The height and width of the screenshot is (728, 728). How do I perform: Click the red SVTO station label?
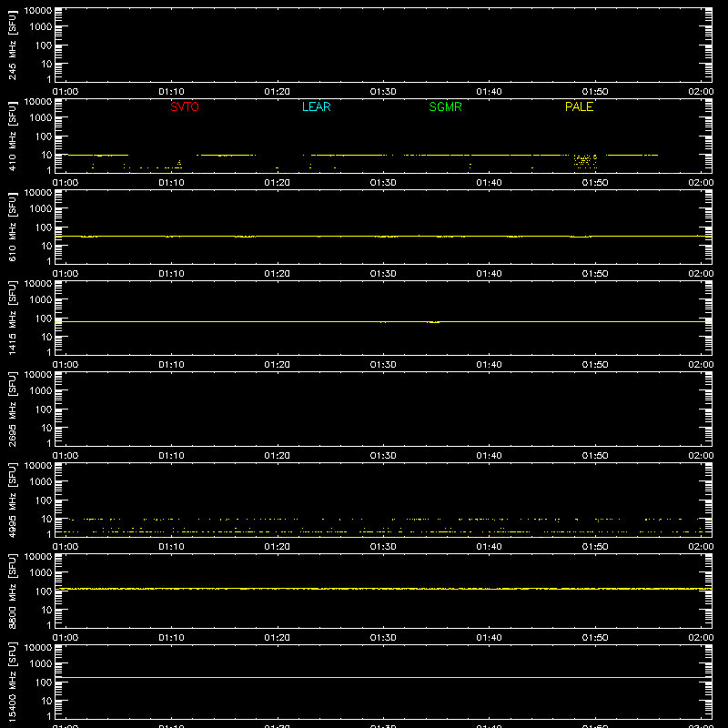click(x=185, y=106)
